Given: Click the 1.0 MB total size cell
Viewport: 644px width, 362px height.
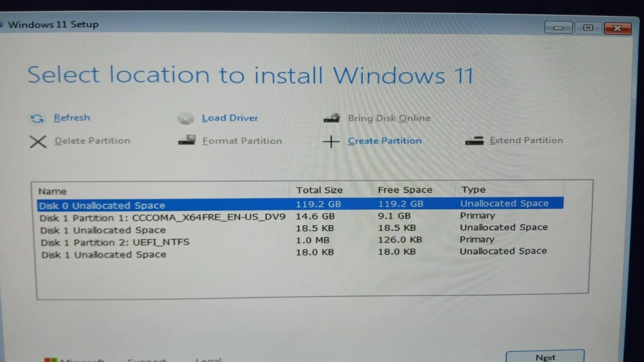Looking at the screenshot, I should (x=313, y=240).
